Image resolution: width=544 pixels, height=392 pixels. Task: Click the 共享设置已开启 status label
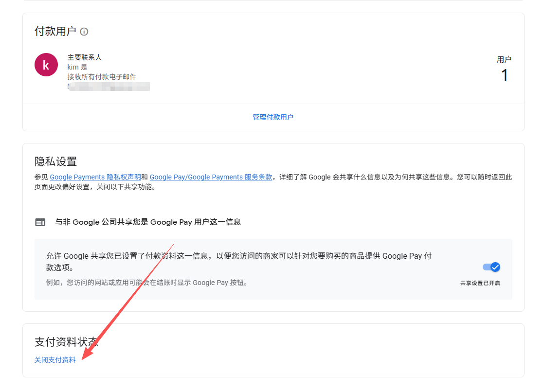coord(480,283)
